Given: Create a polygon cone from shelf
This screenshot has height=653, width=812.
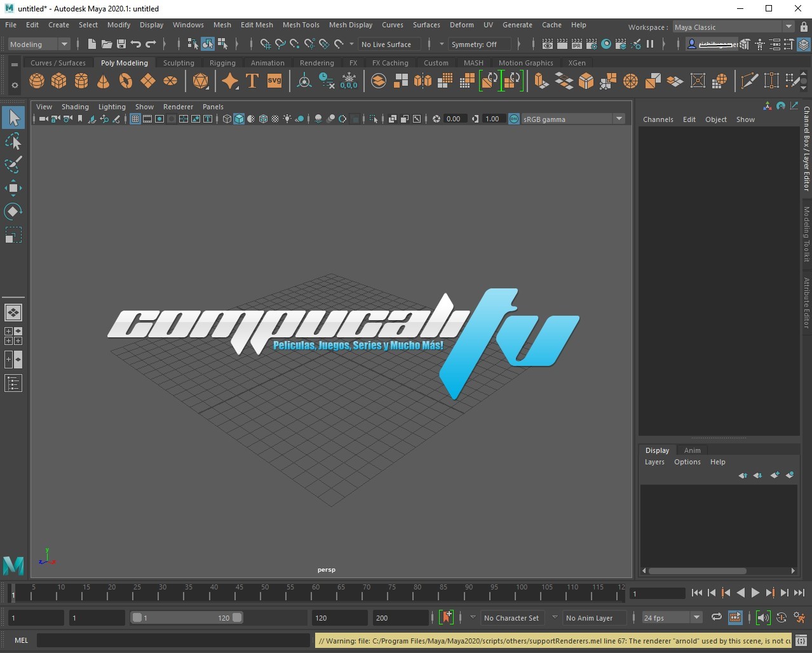Looking at the screenshot, I should tap(103, 81).
